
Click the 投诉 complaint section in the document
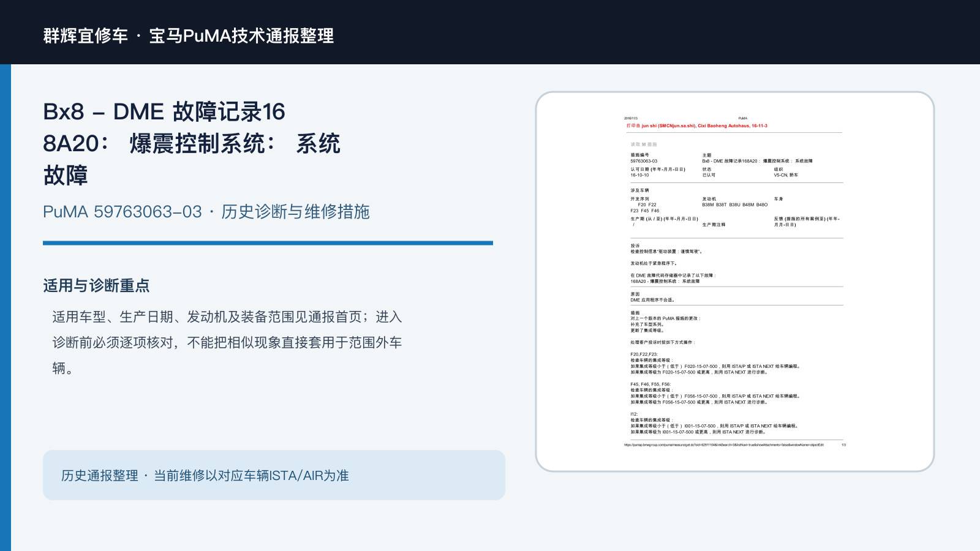[673, 263]
